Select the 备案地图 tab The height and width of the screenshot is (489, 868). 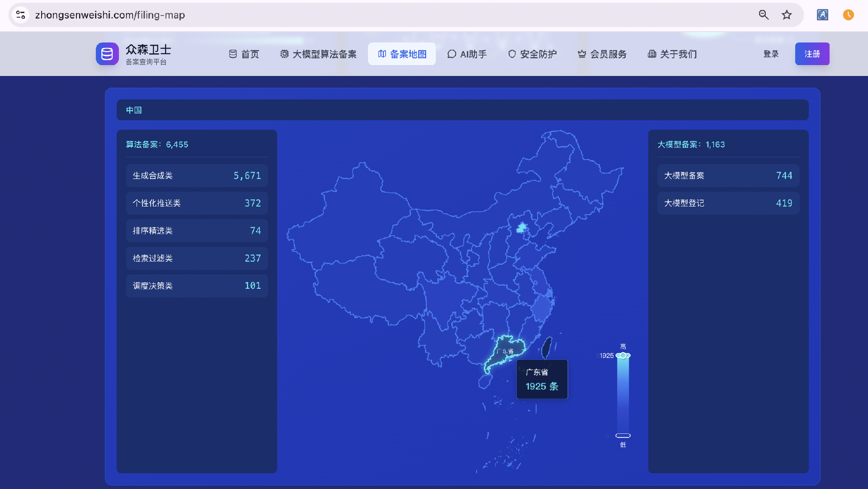[x=402, y=54]
